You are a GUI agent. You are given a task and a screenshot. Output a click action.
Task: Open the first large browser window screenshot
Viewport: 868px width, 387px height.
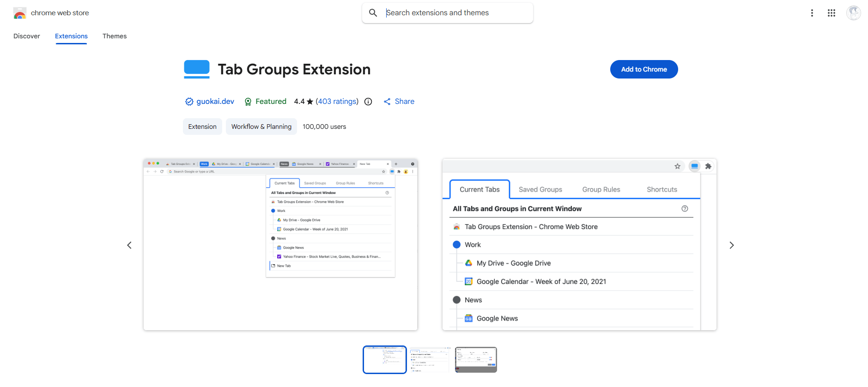tap(280, 245)
